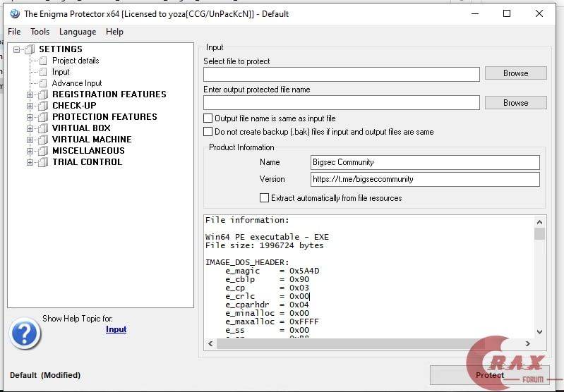Image resolution: width=564 pixels, height=392 pixels.
Task: Open the Input help topic link
Action: pyautogui.click(x=116, y=329)
